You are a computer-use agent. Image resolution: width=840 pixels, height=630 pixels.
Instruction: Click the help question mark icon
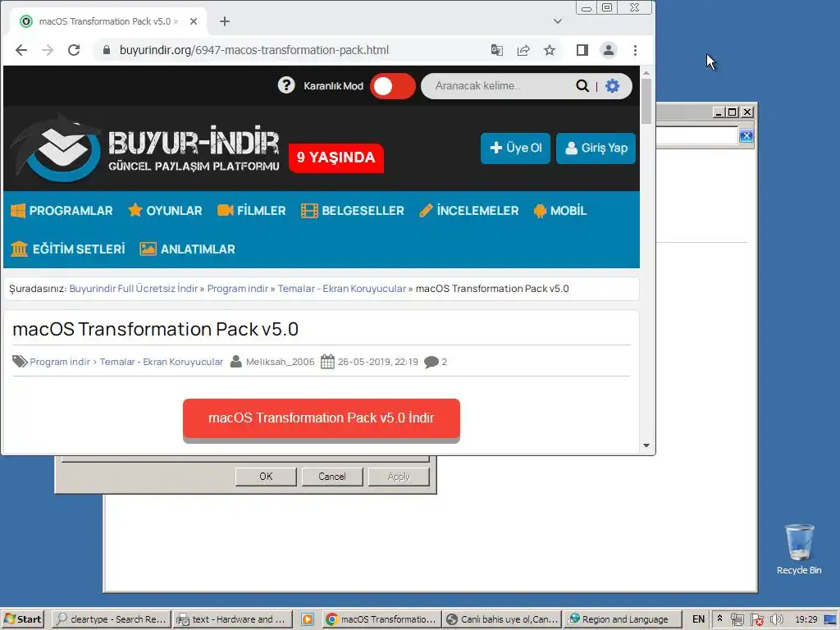pos(286,85)
